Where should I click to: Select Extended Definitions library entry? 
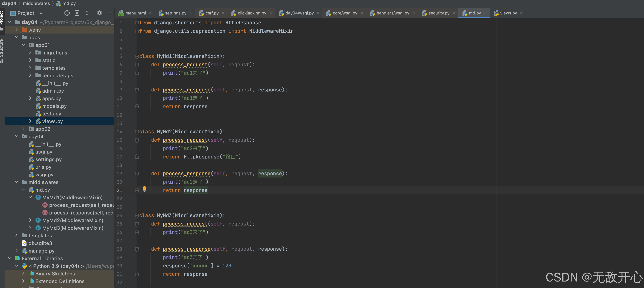60,281
